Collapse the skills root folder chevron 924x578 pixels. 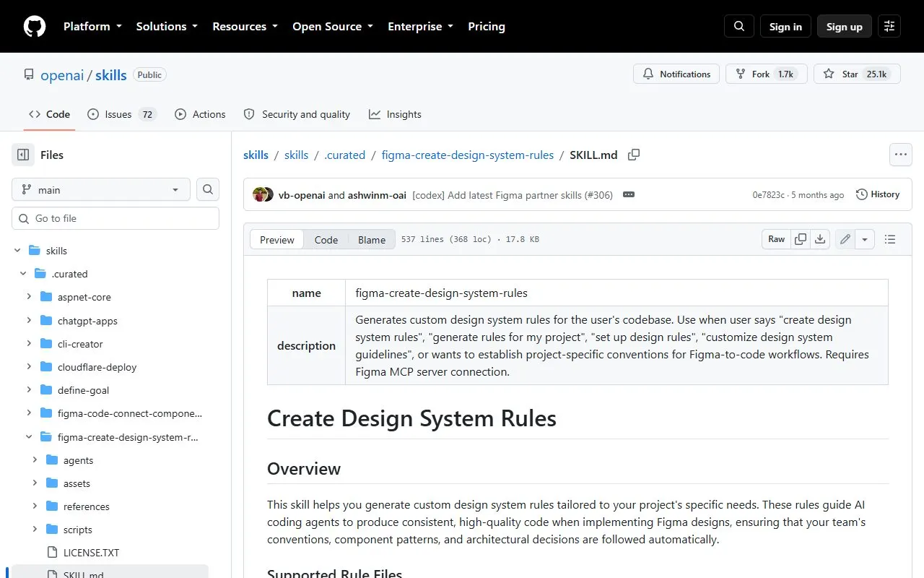(x=17, y=251)
